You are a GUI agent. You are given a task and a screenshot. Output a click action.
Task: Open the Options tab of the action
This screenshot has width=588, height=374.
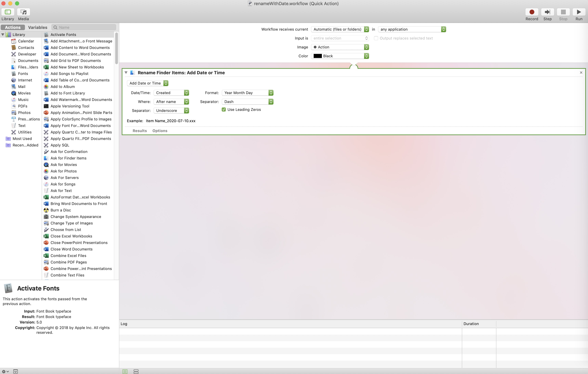point(160,131)
